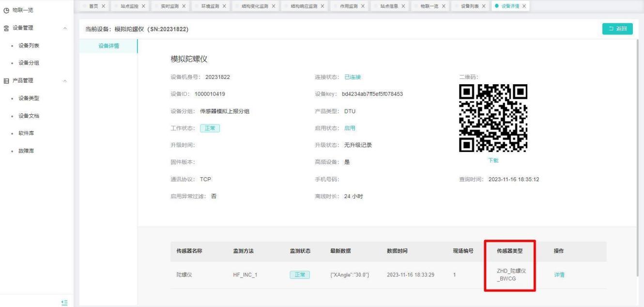Open 设备列表 in the sidebar
The height and width of the screenshot is (307, 644).
29,46
